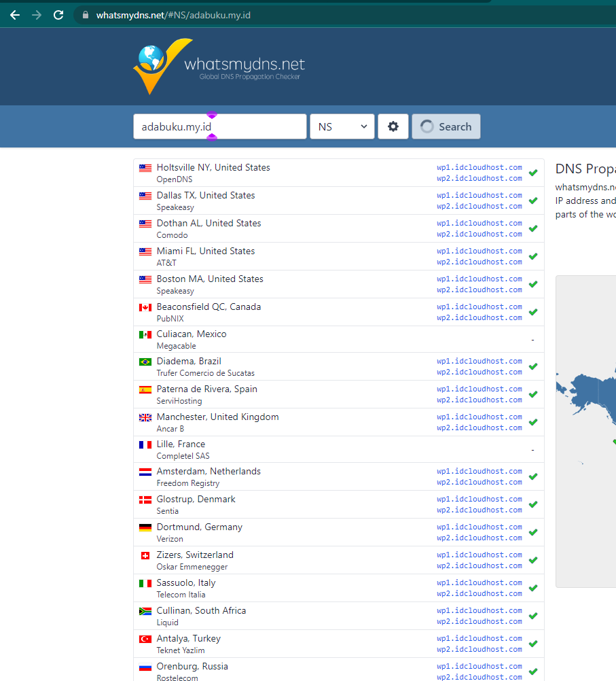Click the green checkmark for Holtsville NY
This screenshot has width=616, height=681.
point(533,173)
